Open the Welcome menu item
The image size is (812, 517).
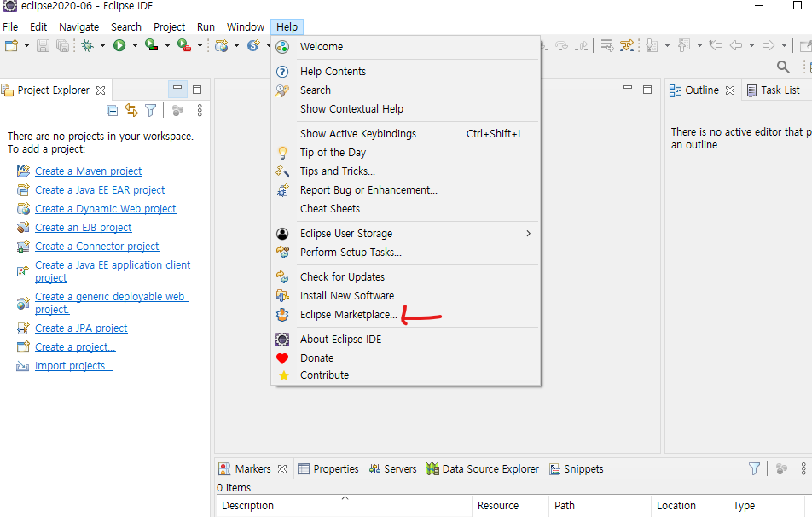(x=321, y=47)
